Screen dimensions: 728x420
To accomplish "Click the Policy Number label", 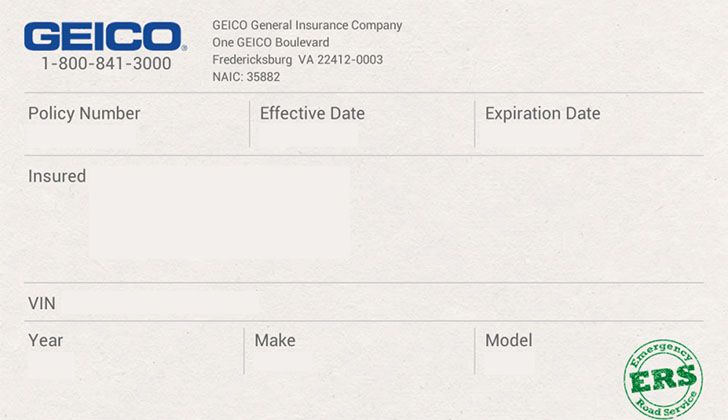I will point(84,114).
